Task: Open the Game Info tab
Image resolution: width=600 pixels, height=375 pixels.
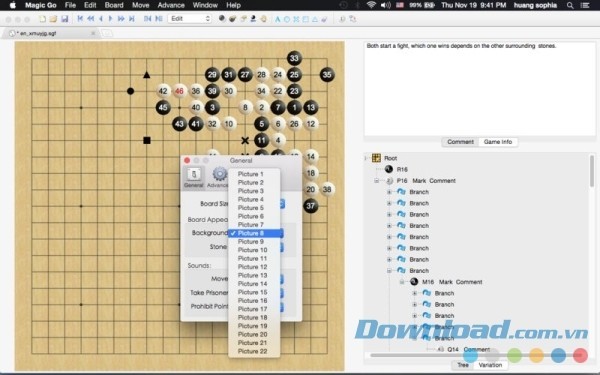Action: (x=498, y=142)
